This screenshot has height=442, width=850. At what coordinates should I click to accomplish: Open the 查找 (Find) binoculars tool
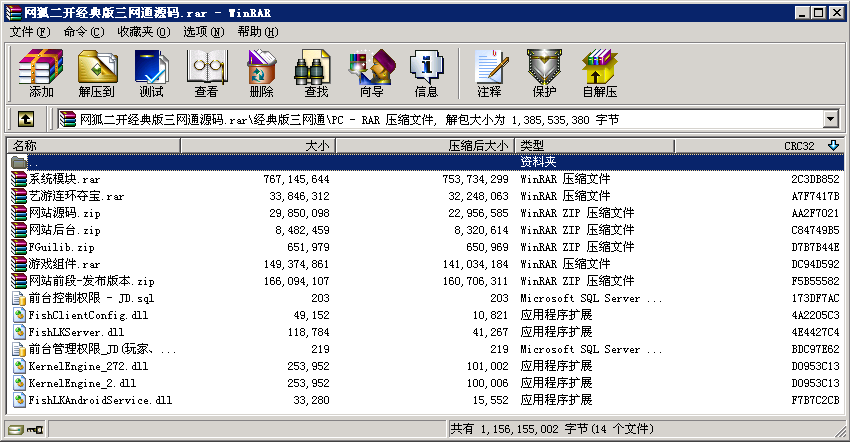pyautogui.click(x=316, y=73)
